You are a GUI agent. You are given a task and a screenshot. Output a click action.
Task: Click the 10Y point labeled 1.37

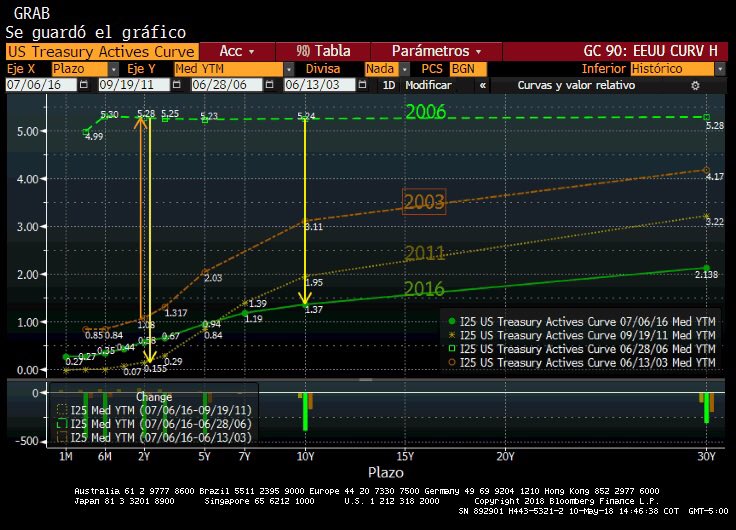coord(305,305)
